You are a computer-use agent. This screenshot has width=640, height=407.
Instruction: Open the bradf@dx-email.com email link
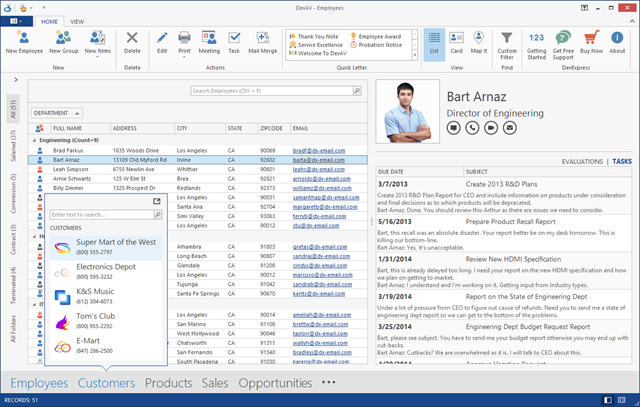click(319, 151)
